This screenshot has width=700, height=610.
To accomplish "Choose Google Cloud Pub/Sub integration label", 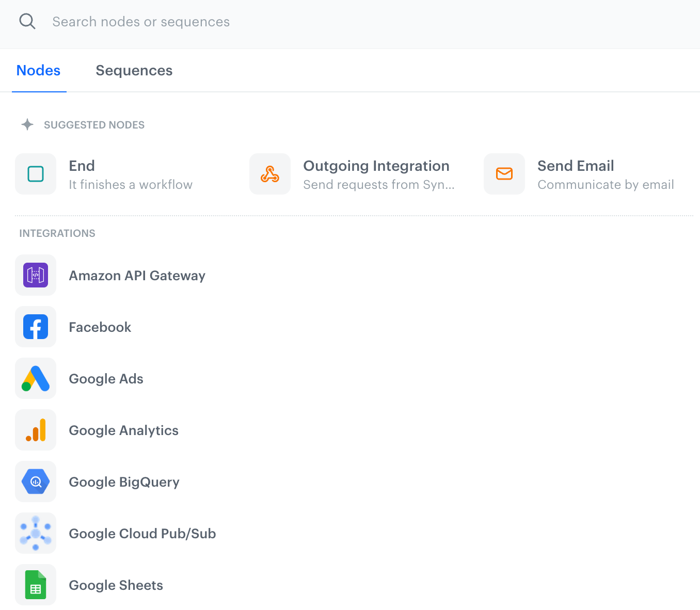I will [x=142, y=534].
